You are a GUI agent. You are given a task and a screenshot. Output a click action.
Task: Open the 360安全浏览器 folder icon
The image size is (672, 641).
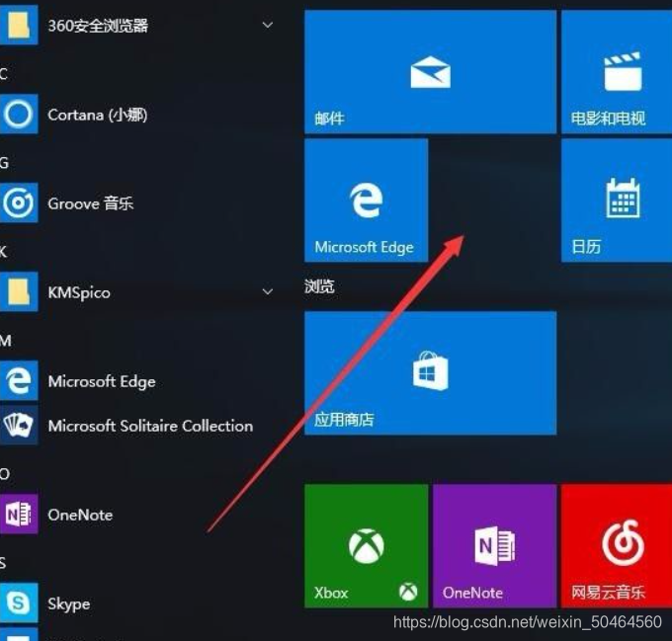coord(19,25)
